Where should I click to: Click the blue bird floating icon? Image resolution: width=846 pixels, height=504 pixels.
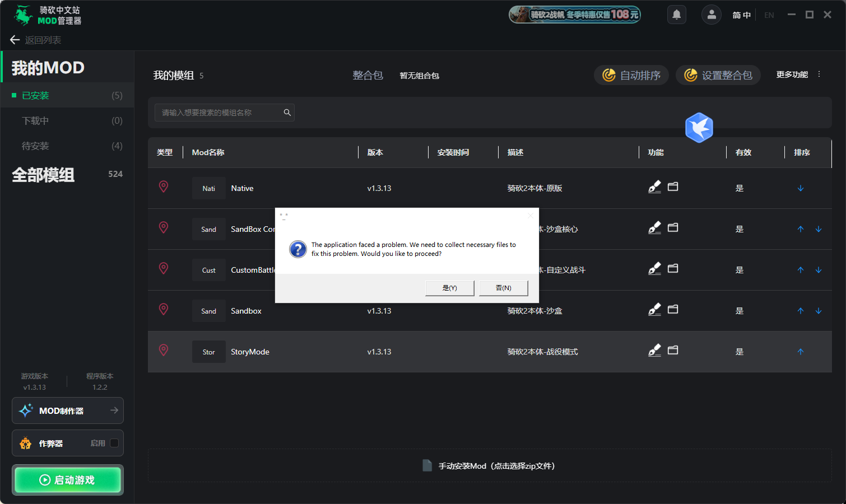[x=699, y=128]
